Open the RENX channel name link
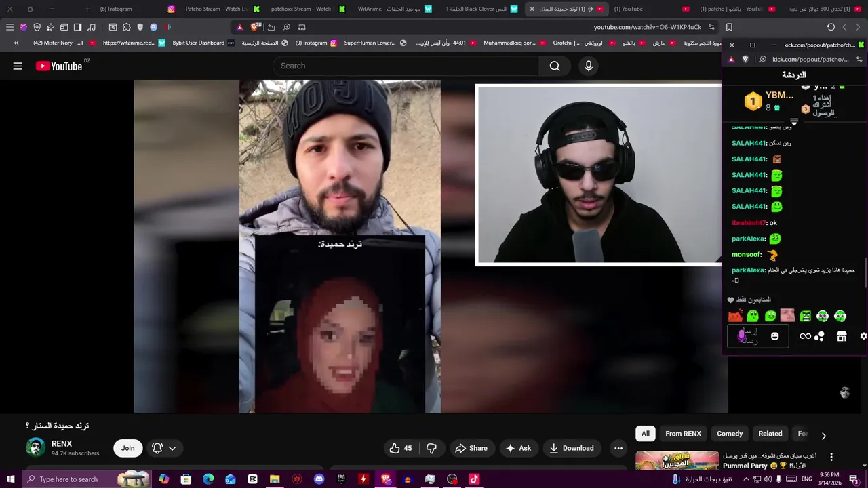Viewport: 868px width, 488px height. point(62,444)
